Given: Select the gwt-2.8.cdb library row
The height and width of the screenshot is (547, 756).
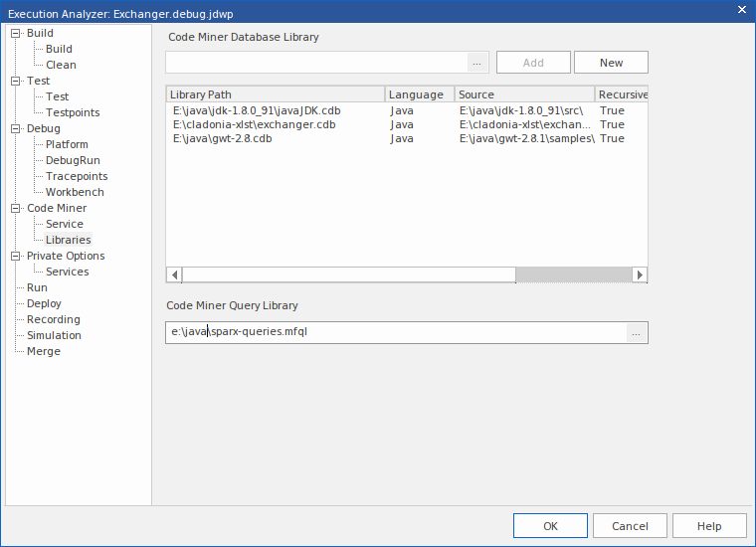Looking at the screenshot, I should 407,139.
